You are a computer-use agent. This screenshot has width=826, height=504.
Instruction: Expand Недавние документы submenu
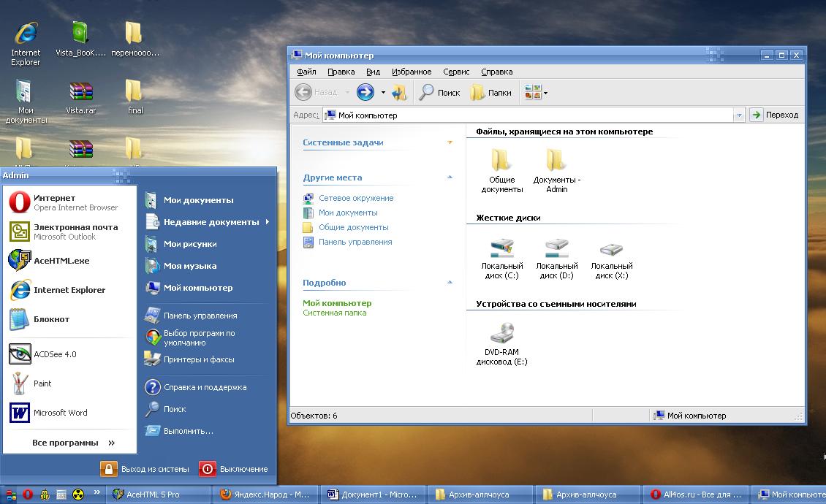coord(207,222)
